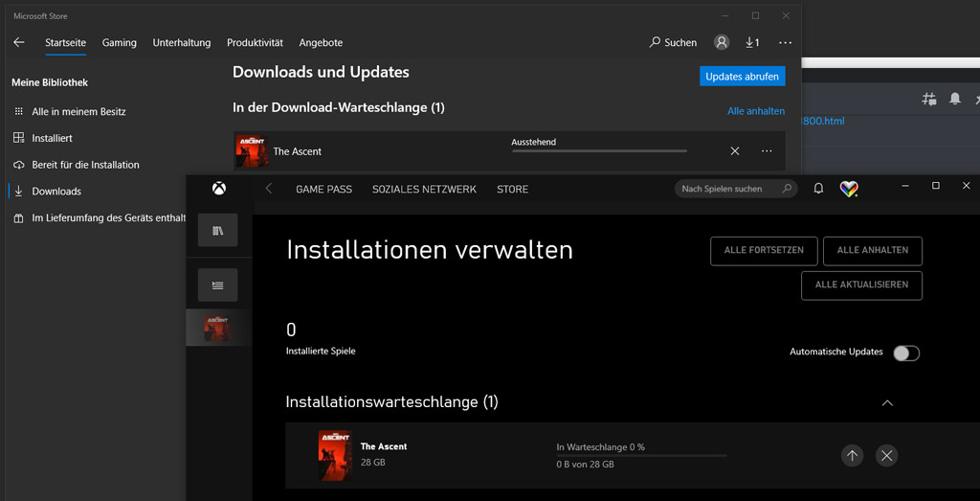Switch to the Angebote tab
Viewport: 980px width, 501px height.
click(x=321, y=42)
